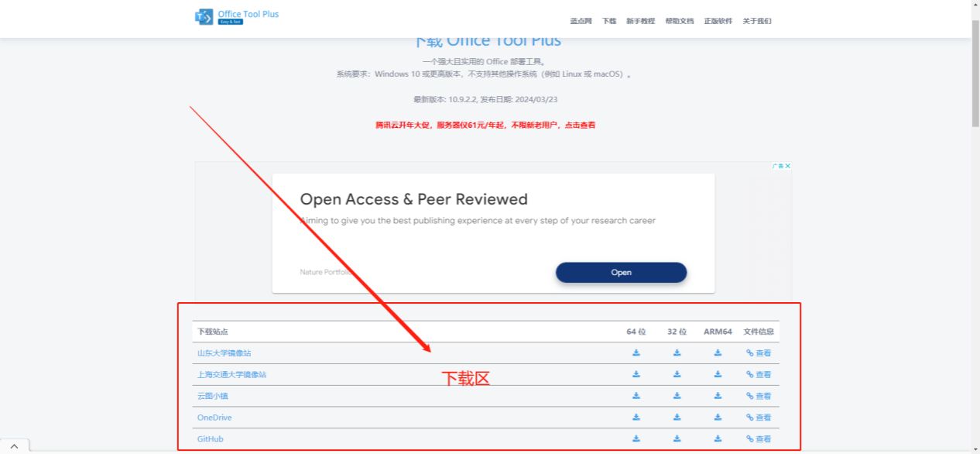Download 64-bit from OneDrive row

pyautogui.click(x=636, y=417)
